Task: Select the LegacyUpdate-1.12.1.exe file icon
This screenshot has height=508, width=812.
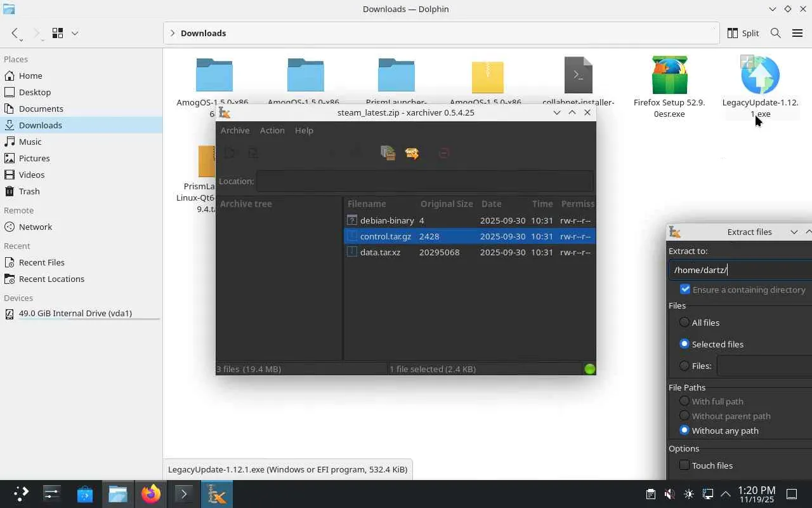Action: click(760, 75)
